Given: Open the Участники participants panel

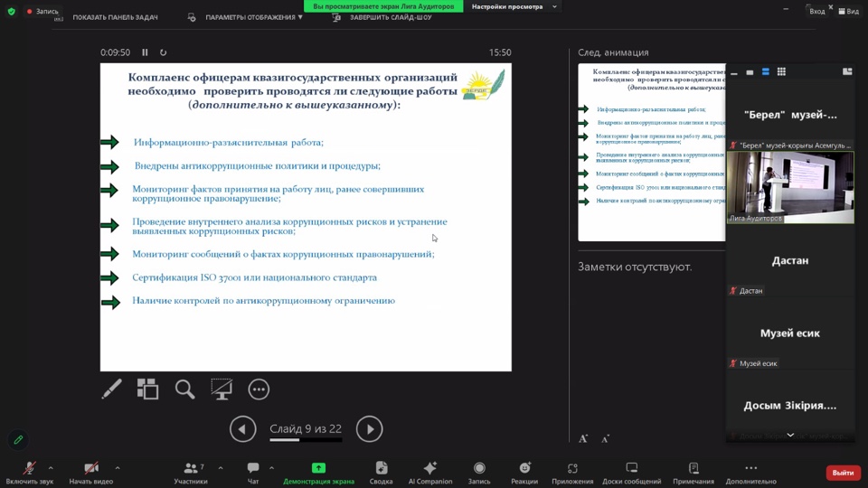Looking at the screenshot, I should pyautogui.click(x=191, y=468).
